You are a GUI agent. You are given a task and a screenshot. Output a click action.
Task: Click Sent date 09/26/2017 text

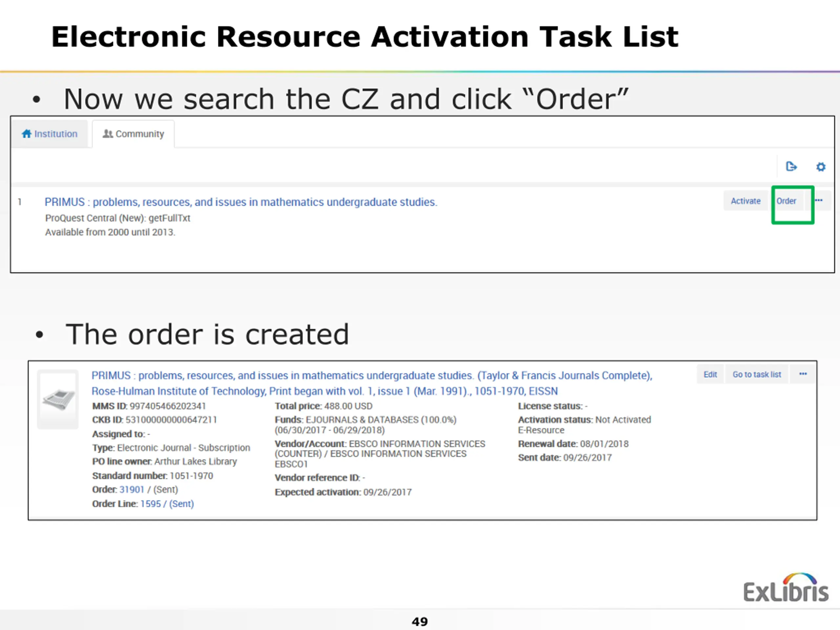click(x=565, y=458)
